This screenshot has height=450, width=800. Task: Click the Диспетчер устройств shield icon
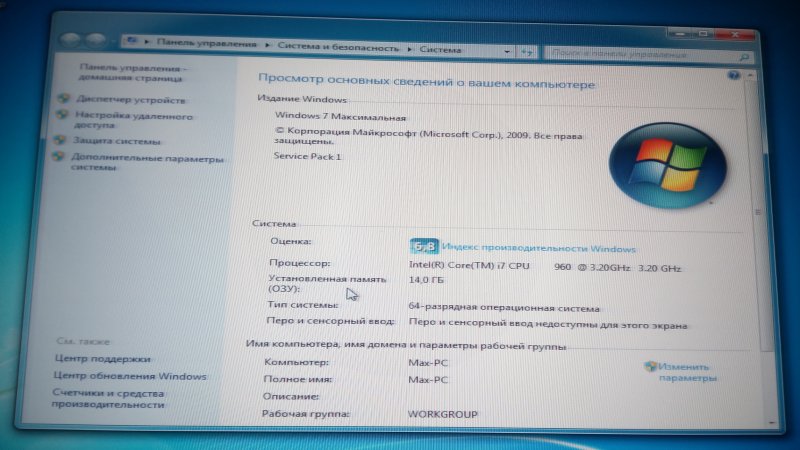click(64, 99)
